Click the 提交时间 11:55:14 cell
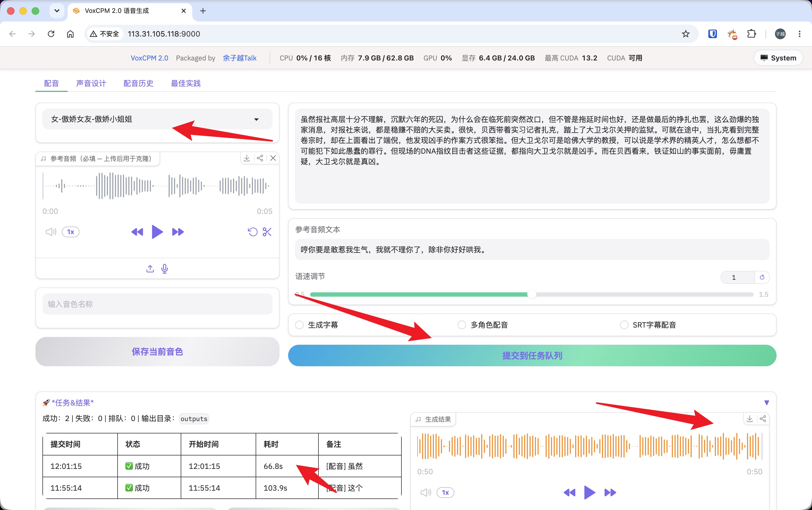 [80, 488]
